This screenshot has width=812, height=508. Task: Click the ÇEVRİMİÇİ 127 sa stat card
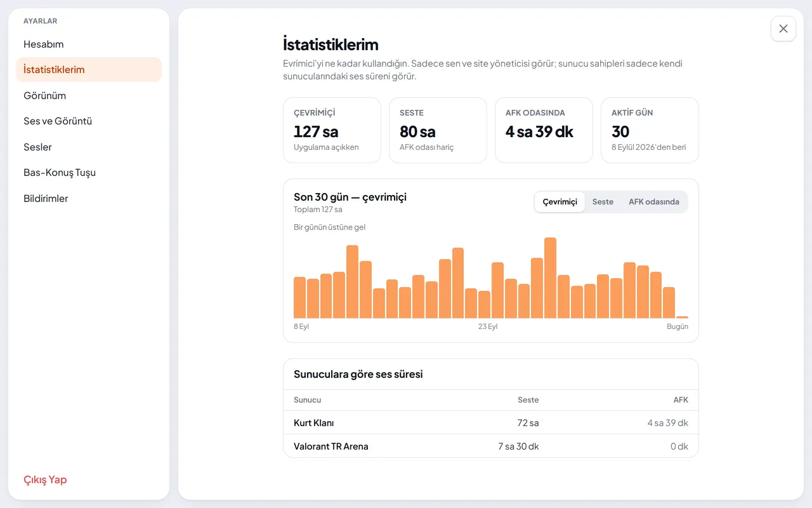332,130
